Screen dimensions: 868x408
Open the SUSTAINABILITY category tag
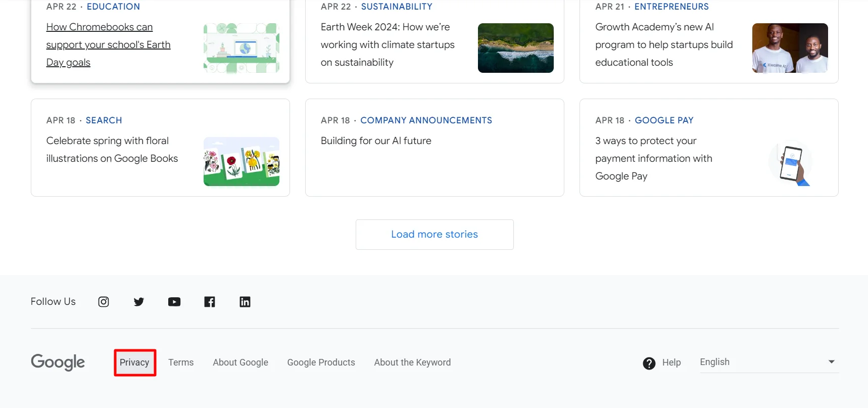[x=397, y=7]
